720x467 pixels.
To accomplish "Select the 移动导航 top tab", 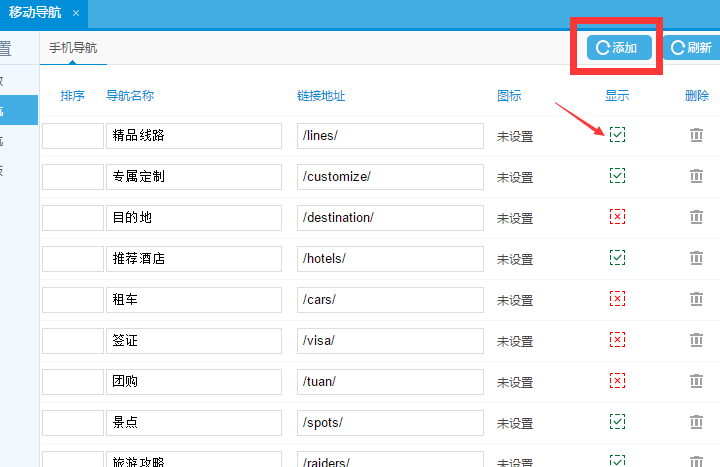I will click(x=36, y=13).
